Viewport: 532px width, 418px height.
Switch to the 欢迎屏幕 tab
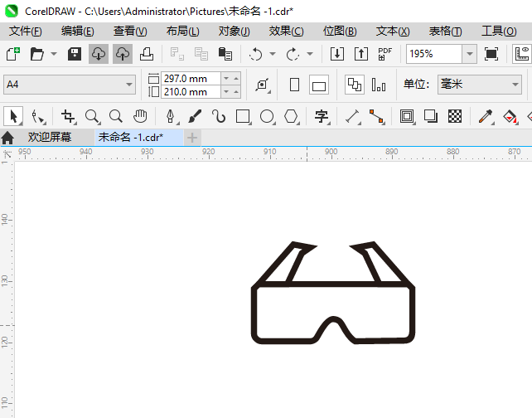50,137
